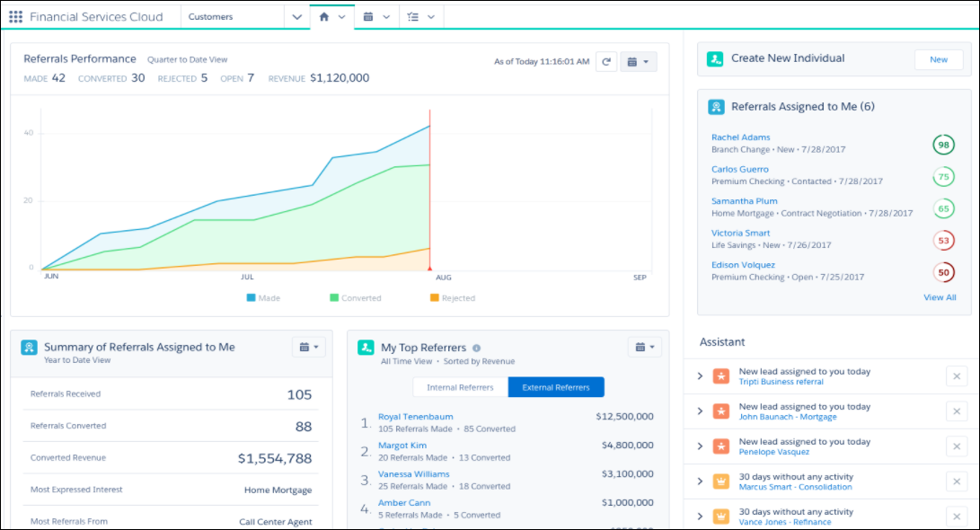The width and height of the screenshot is (980, 530).
Task: Open Victoria Smart referral
Action: coord(741,234)
